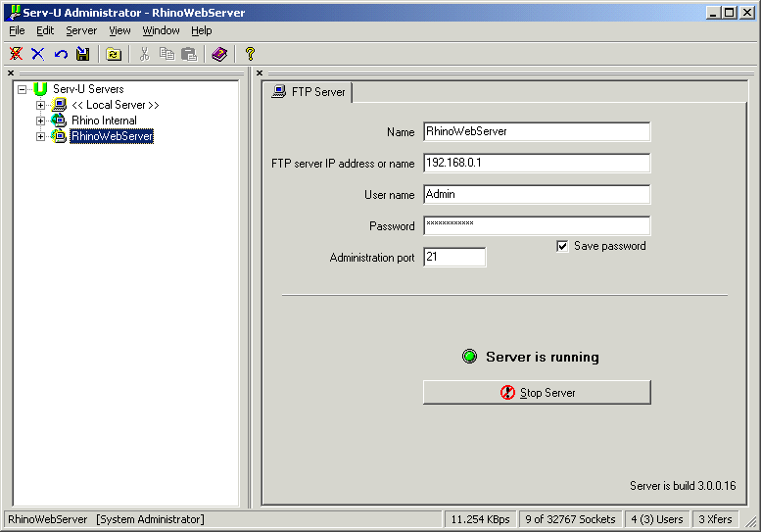This screenshot has width=761, height=532.
Task: Open the Server menu
Action: pos(81,30)
